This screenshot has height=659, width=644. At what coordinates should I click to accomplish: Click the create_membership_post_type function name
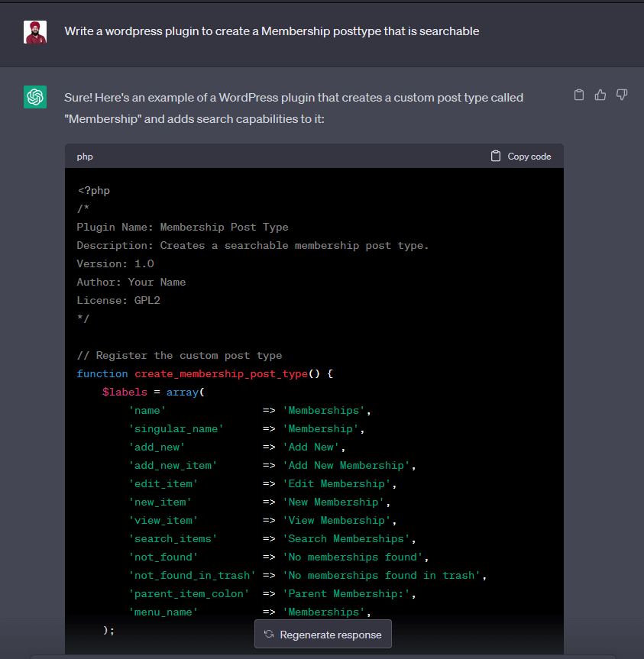[x=221, y=373]
